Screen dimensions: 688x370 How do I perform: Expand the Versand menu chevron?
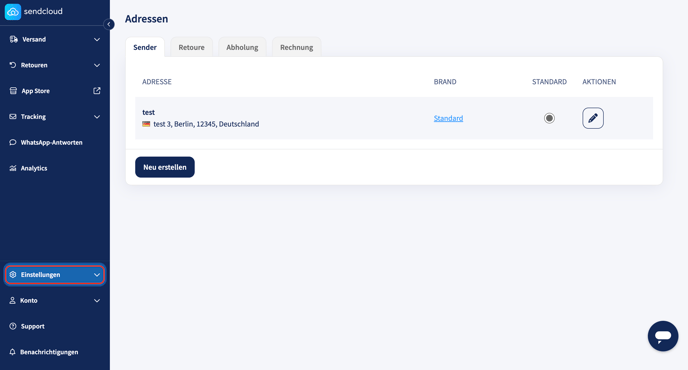click(97, 40)
